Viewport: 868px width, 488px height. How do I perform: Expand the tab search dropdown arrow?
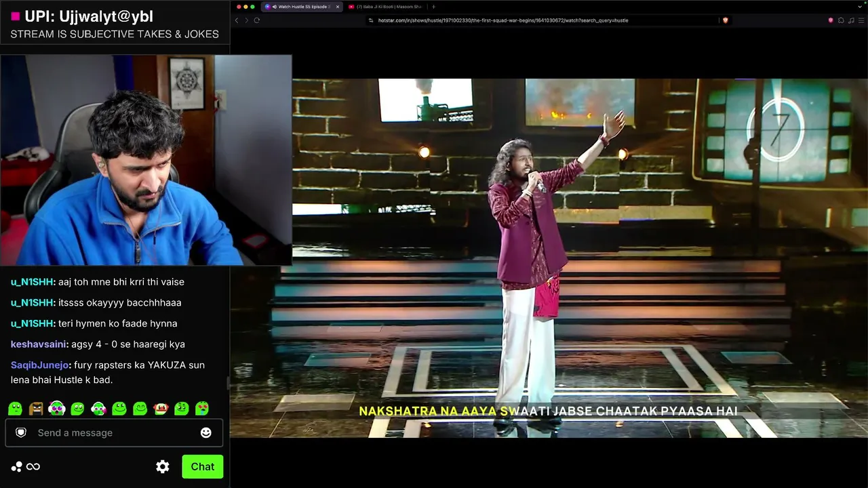(860, 7)
